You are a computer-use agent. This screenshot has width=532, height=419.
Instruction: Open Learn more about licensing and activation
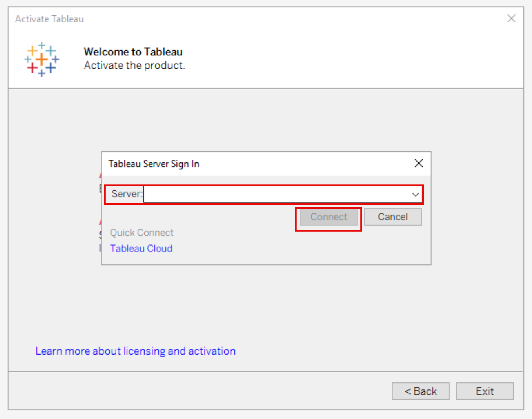[135, 351]
